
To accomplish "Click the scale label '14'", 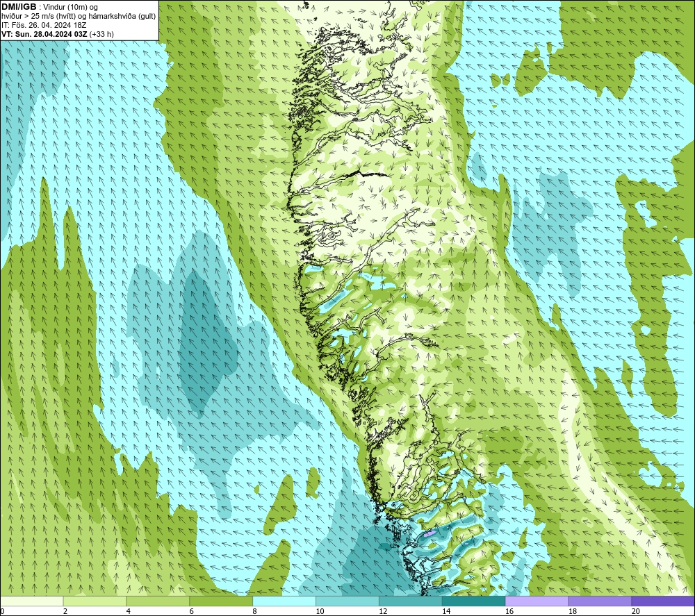I will [446, 611].
